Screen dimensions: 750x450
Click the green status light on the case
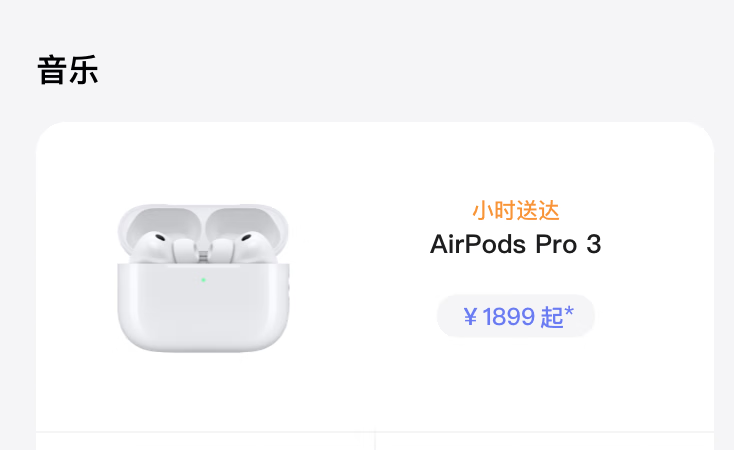coord(203,279)
